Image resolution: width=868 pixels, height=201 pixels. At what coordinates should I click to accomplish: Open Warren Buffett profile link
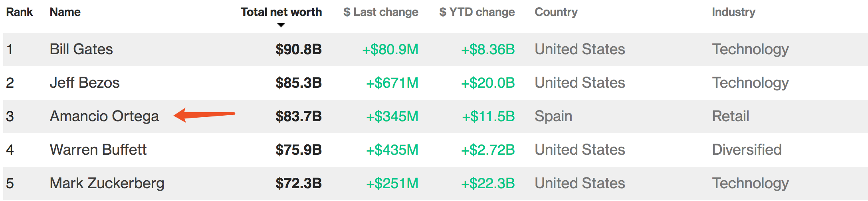(98, 150)
